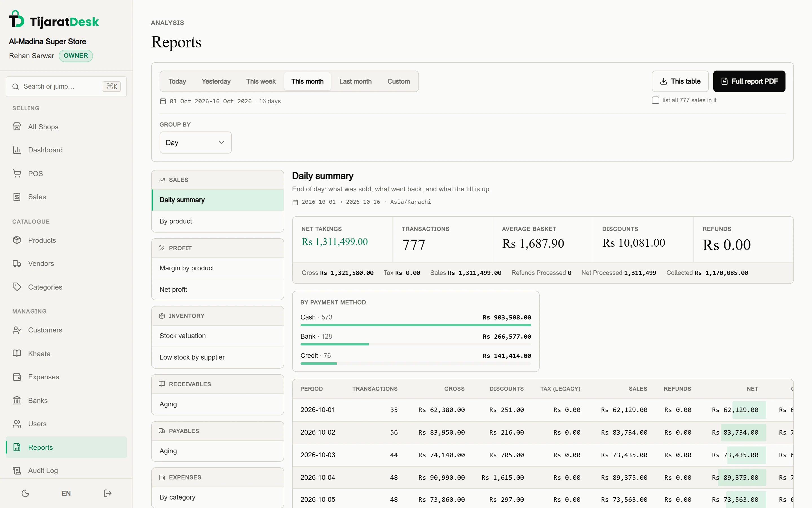
Task: Open Dashboard bar-chart icon
Action: (17, 150)
